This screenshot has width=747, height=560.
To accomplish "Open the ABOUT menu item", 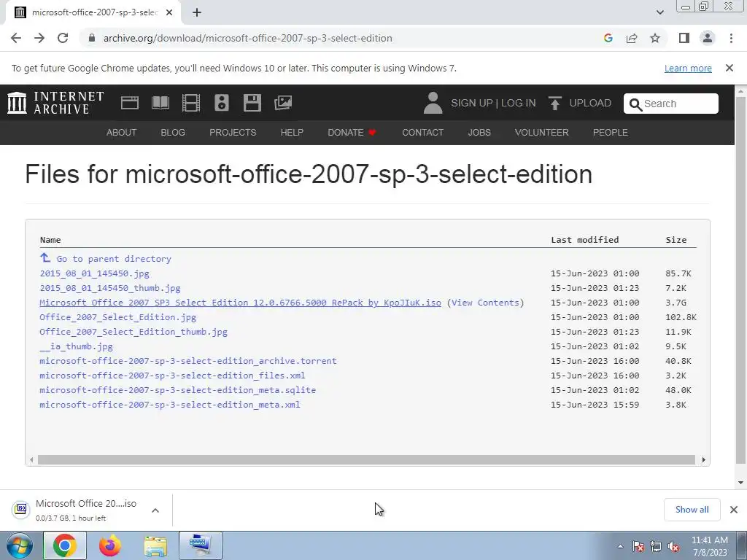I will pyautogui.click(x=122, y=133).
